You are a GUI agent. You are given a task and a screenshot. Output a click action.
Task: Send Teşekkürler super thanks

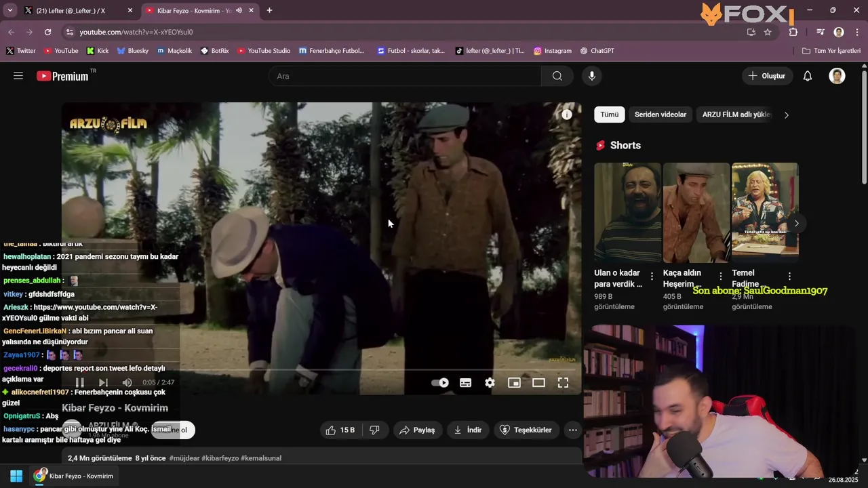[526, 430]
